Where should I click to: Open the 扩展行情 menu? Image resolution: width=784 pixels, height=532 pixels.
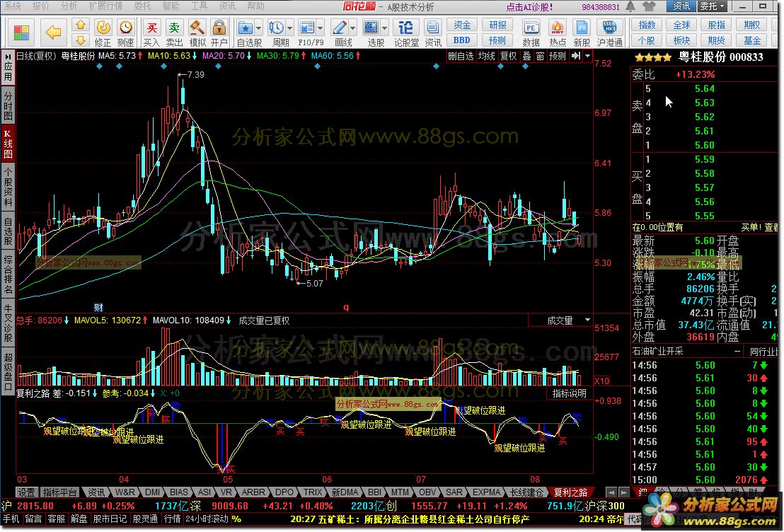(105, 6)
